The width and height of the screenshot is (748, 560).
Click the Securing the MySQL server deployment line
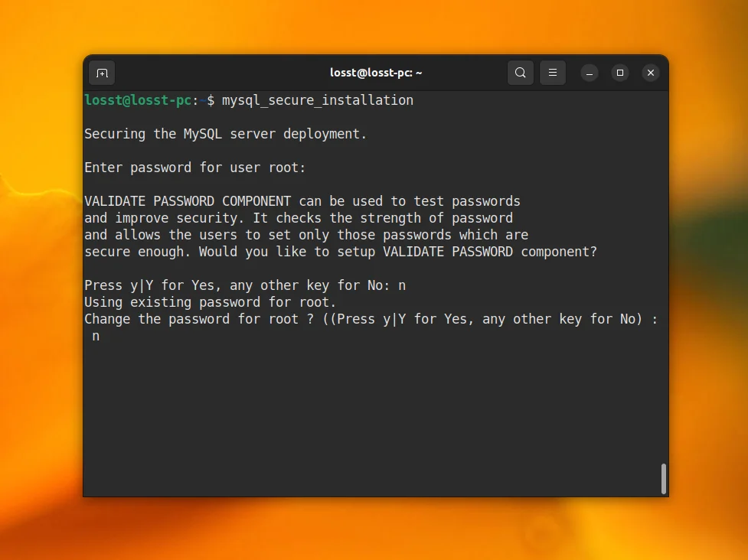coord(225,134)
